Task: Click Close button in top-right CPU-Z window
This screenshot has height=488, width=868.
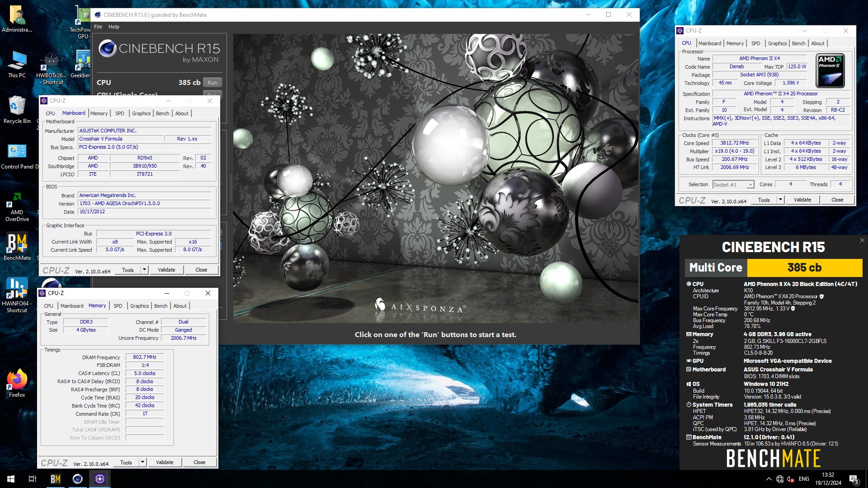Action: click(x=837, y=200)
